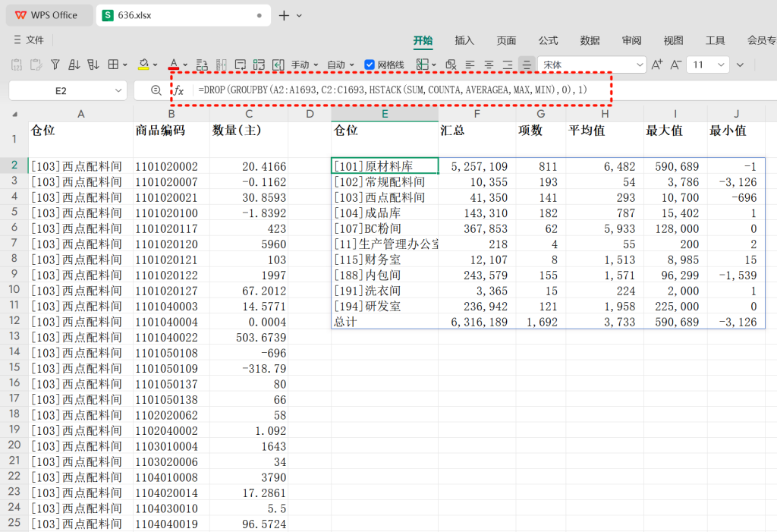Toggle the 网格线 gridlines checkbox
This screenshot has height=532, width=777.
click(x=370, y=65)
